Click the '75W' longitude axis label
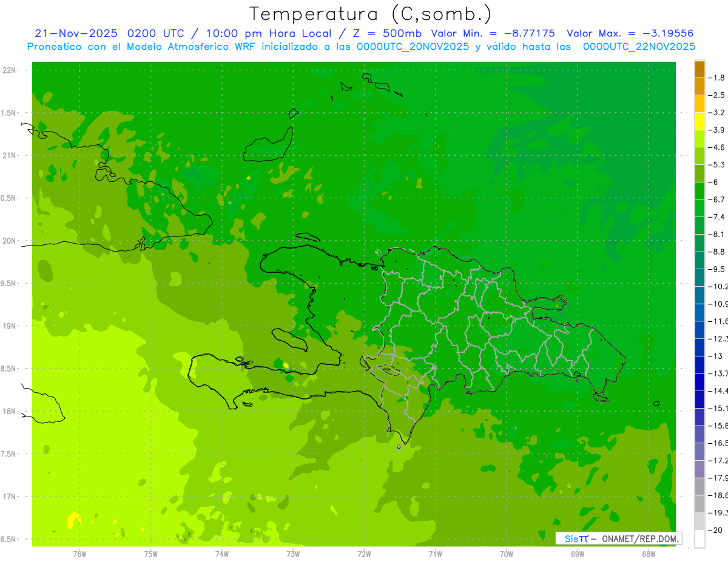Screen dimensions: 728x562 click(x=151, y=554)
